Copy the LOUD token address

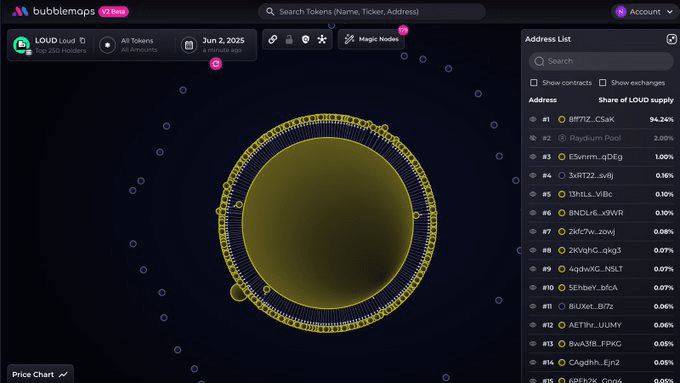[82, 40]
